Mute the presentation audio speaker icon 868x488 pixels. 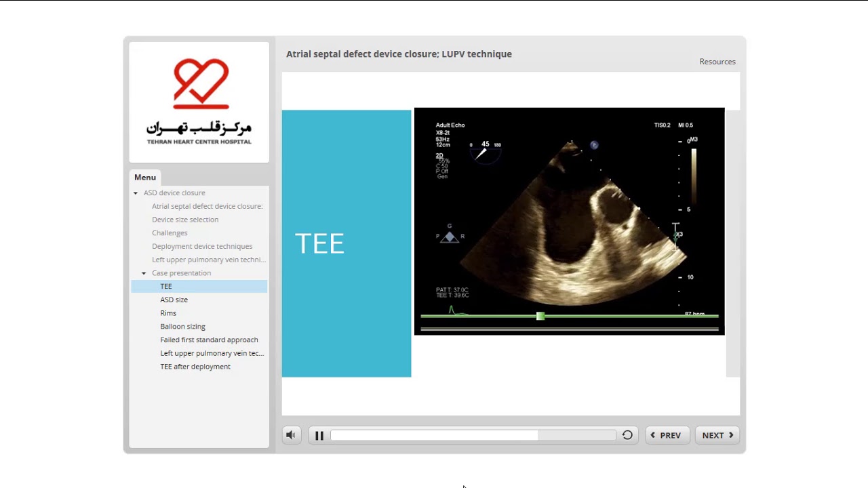pyautogui.click(x=292, y=435)
